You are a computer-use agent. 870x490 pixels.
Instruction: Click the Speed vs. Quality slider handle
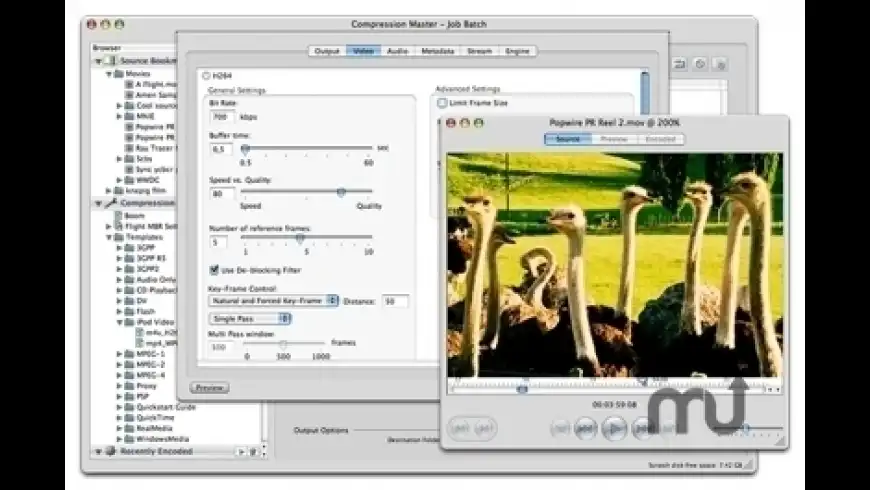click(x=341, y=192)
